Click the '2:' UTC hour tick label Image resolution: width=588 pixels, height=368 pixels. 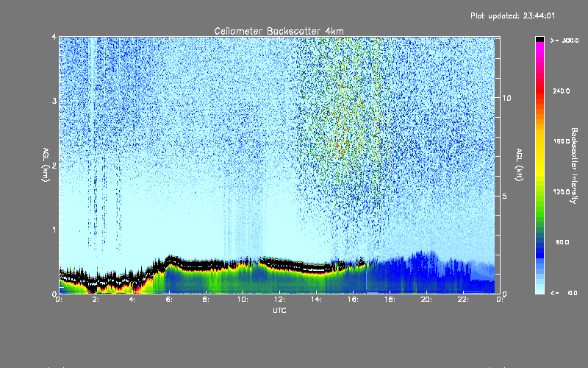96,300
